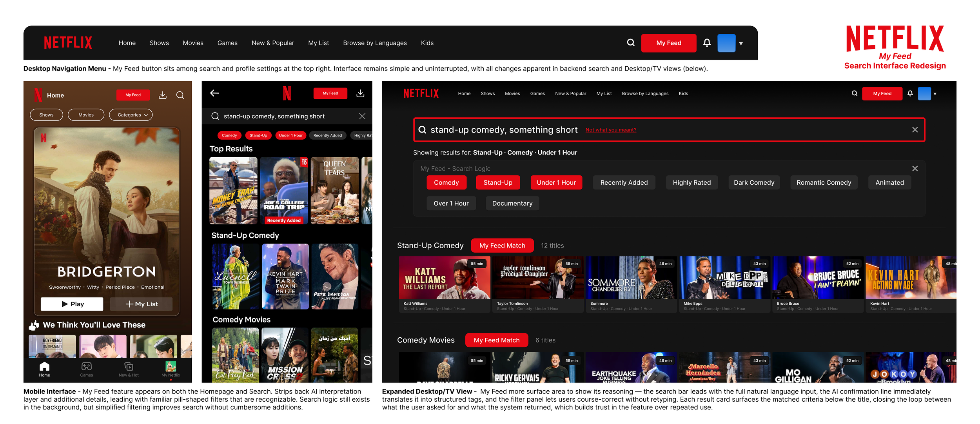Enable Over 1 Hour filter chip
Screen dimensions: 980x424
click(x=451, y=203)
